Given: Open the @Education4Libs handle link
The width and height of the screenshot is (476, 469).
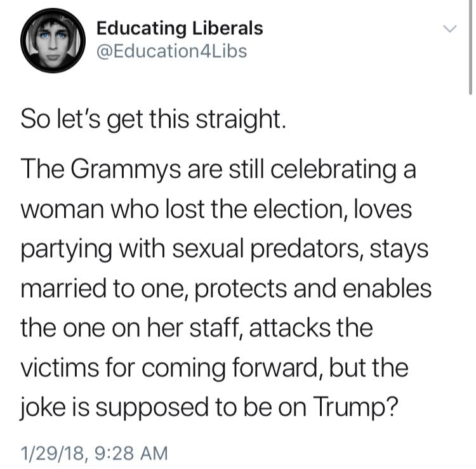Looking at the screenshot, I should click(x=171, y=51).
